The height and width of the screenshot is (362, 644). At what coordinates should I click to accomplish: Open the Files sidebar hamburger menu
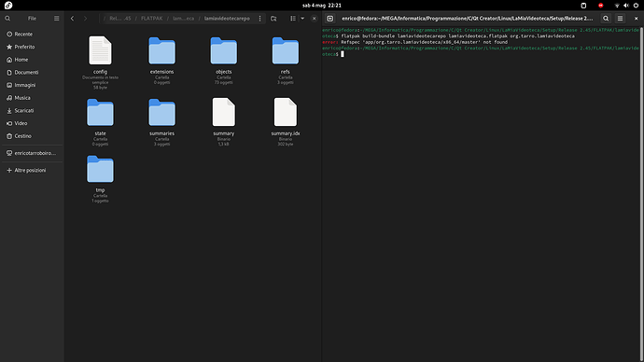[57, 19]
